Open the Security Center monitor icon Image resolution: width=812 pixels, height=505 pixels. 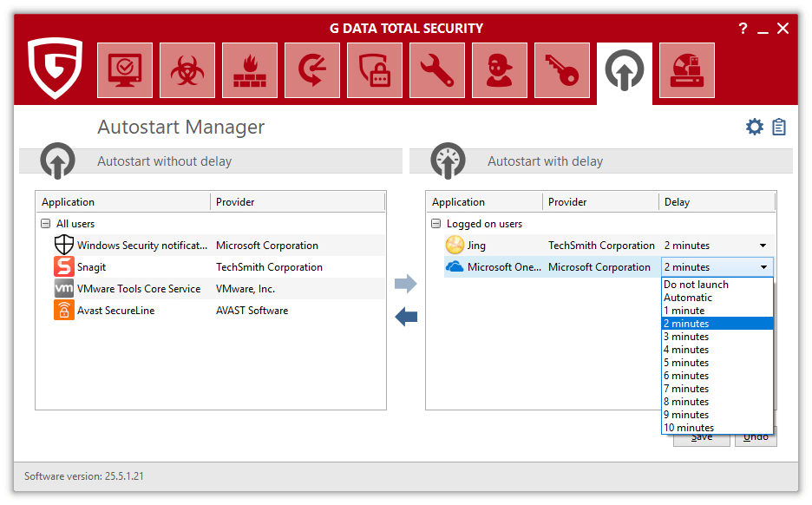tap(125, 70)
